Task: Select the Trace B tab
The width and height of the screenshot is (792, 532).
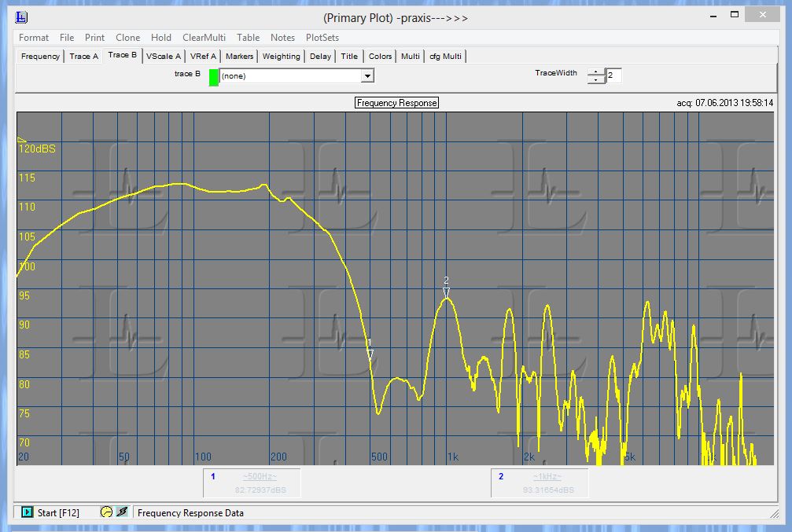Action: [x=122, y=55]
